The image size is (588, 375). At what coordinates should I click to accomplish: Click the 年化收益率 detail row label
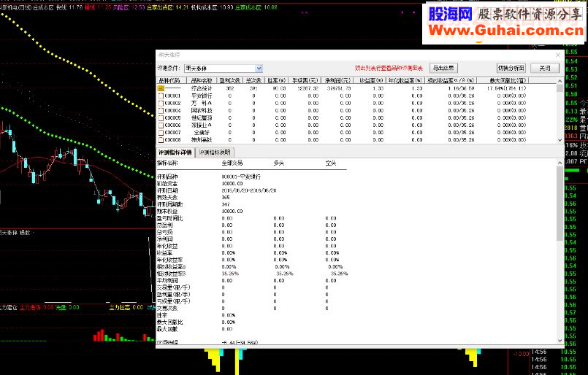click(x=170, y=260)
